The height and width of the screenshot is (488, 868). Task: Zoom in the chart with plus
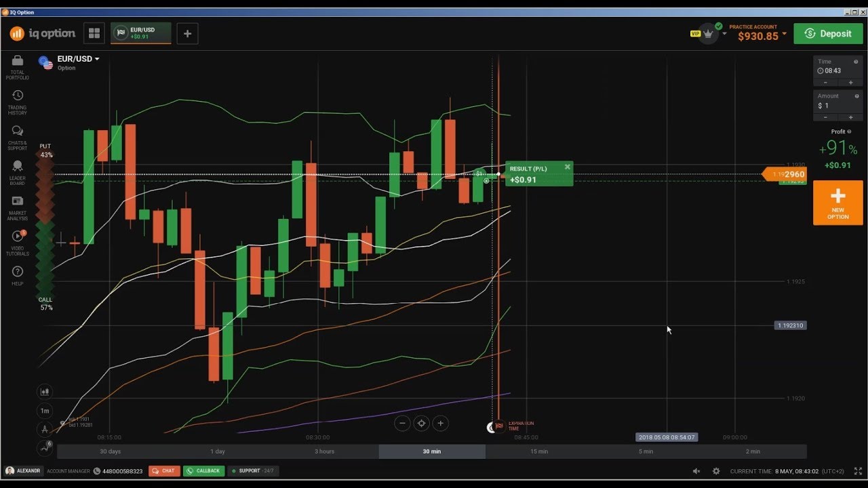pyautogui.click(x=440, y=424)
